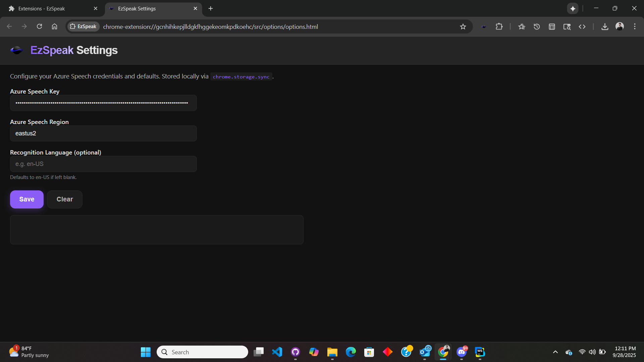Click the Recognition Language field
Viewport: 644px width, 362px height.
point(103,164)
